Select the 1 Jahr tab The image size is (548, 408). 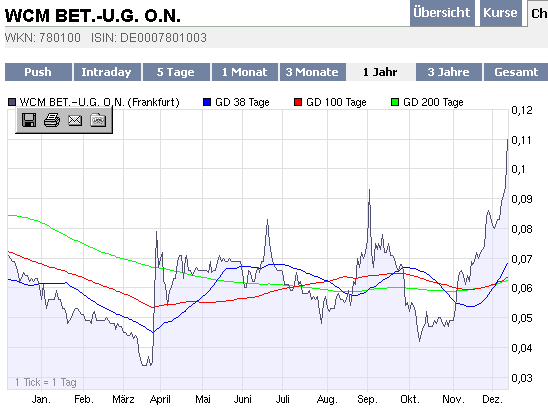(380, 72)
